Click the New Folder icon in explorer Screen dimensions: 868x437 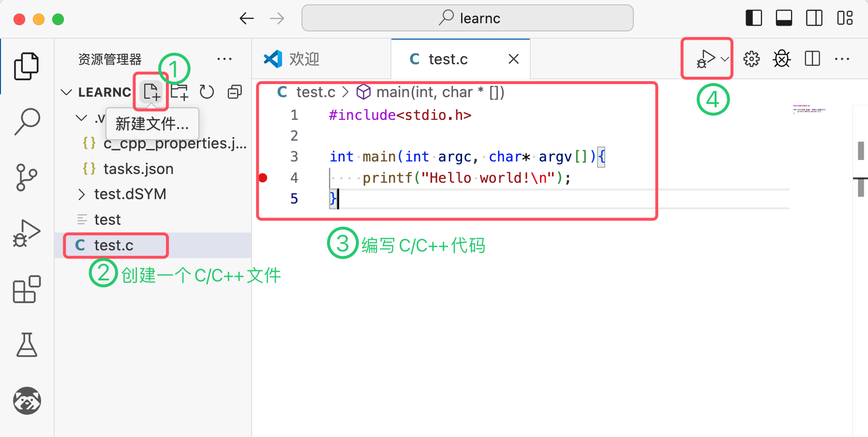click(x=180, y=92)
